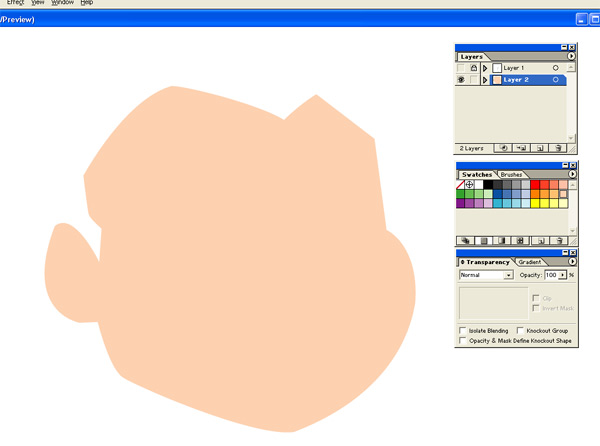Click the Layer 1 white thumbnail
600x446 pixels.
point(497,68)
